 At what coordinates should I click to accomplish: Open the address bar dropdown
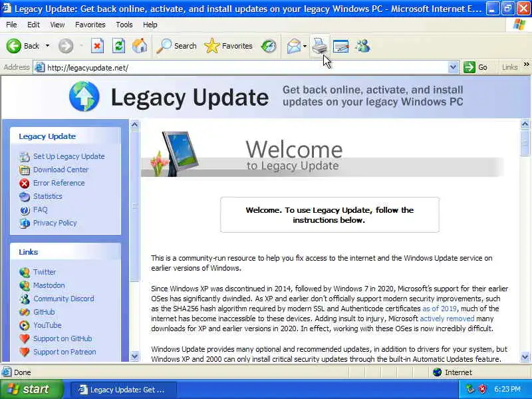click(x=453, y=67)
